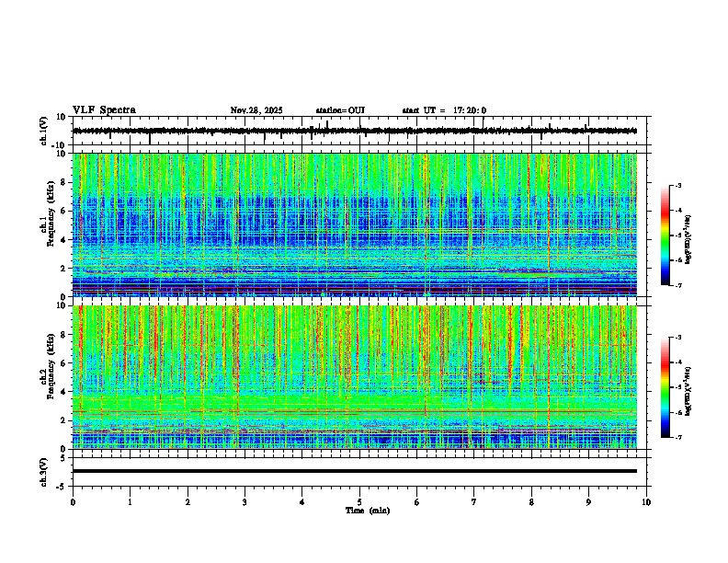Screen dimensions: 728x563
Task: Click the ch.1 waveform trace panel
Action: tap(361, 131)
